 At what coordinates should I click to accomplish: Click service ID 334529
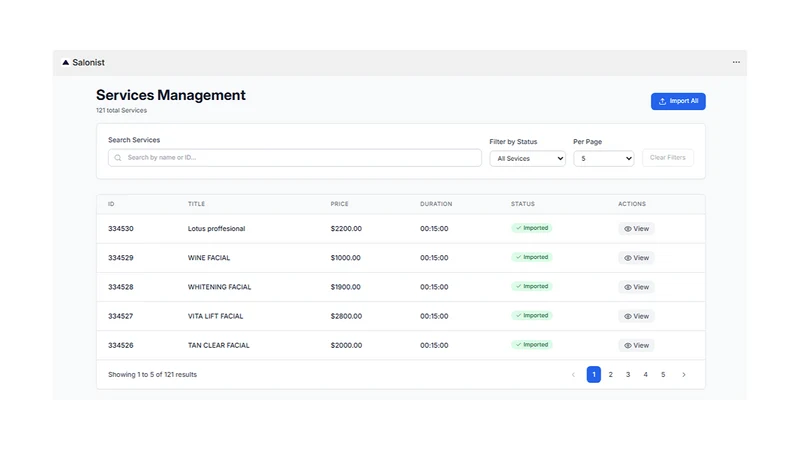121,258
